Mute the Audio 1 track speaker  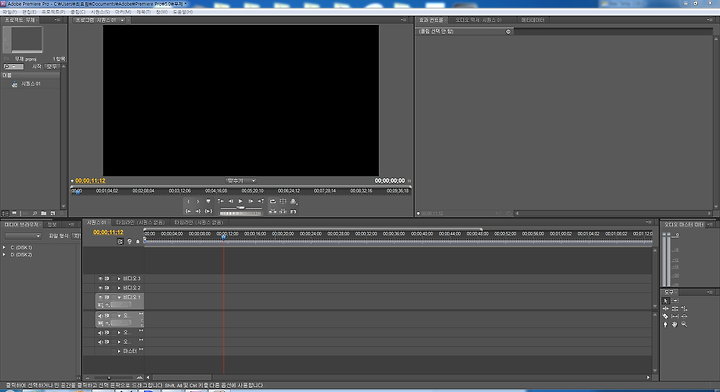click(100, 316)
